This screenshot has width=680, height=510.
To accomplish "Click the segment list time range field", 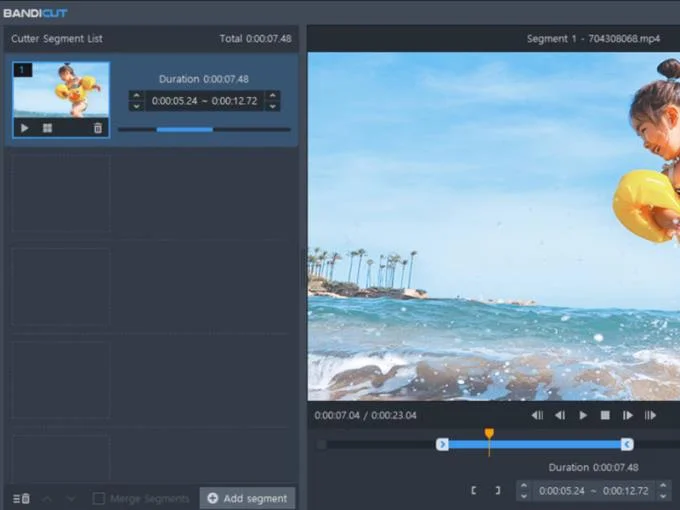I will (x=204, y=101).
